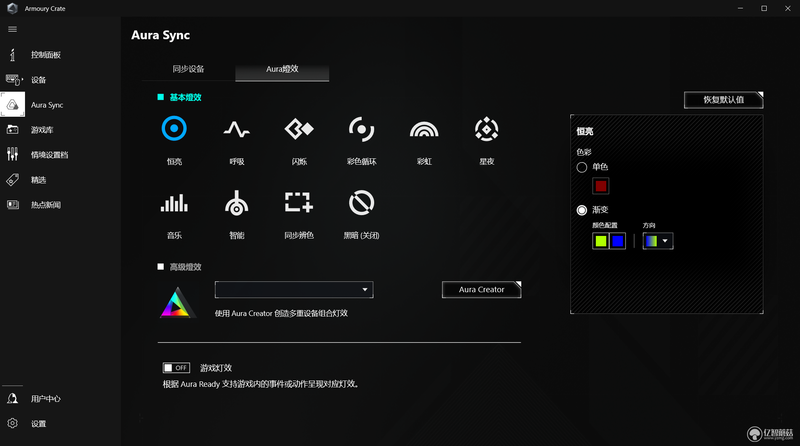Open 精选 featured sidebar item
Image resolution: width=800 pixels, height=446 pixels.
[60, 180]
